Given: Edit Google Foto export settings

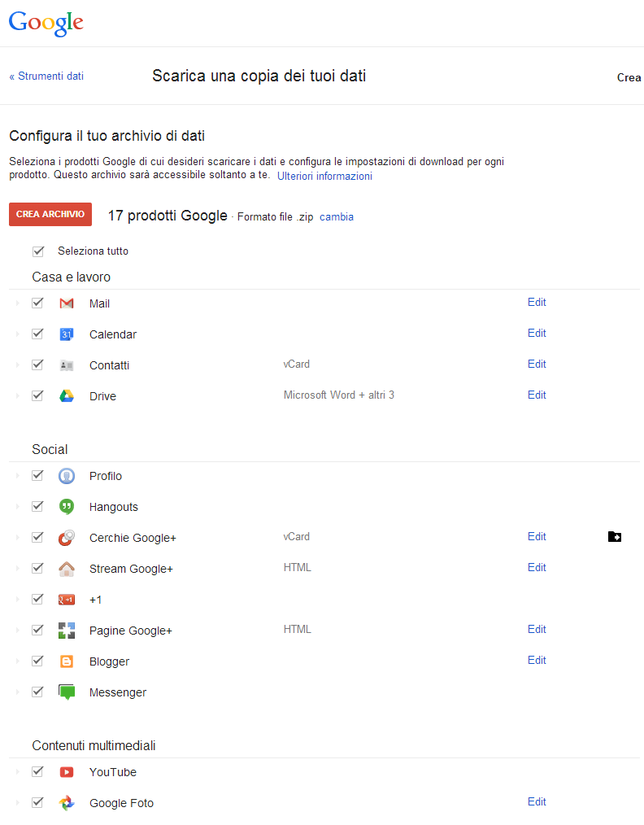Looking at the screenshot, I should 537,801.
